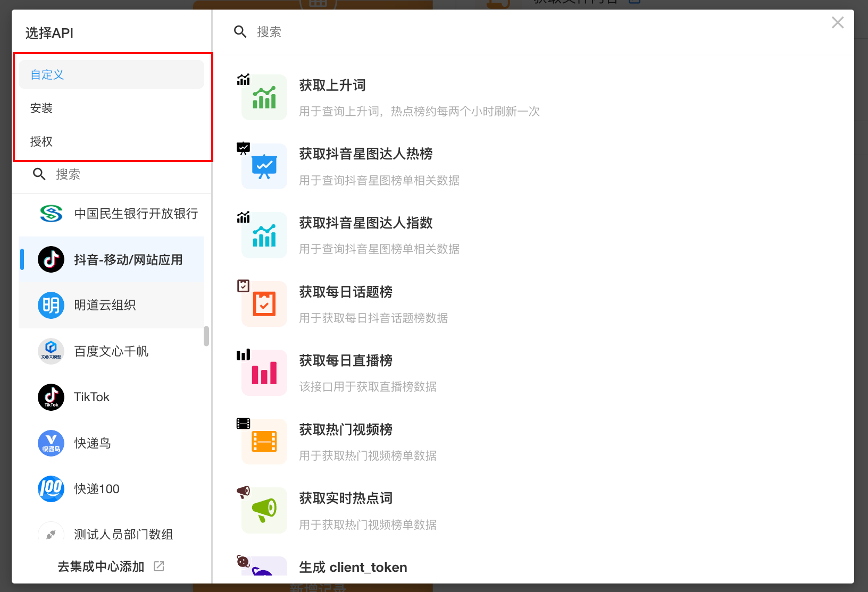Viewport: 868px width, 592px height.
Task: Click the 快递100 logo icon
Action: point(51,489)
